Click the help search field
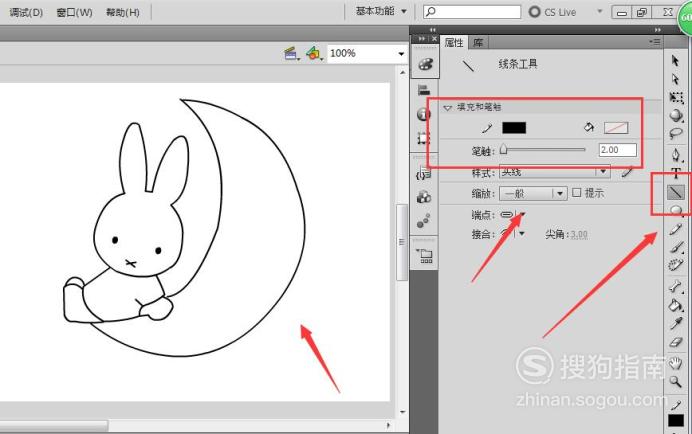The width and height of the screenshot is (692, 434). point(472,11)
